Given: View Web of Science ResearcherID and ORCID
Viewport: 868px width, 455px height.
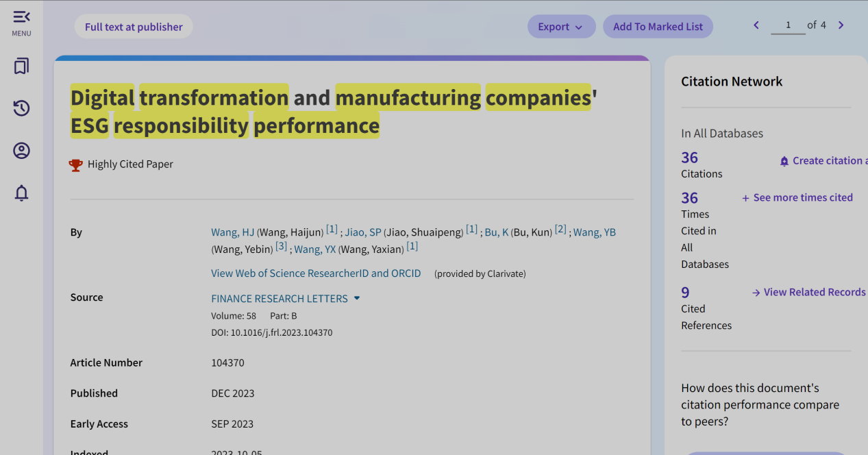Looking at the screenshot, I should tap(316, 273).
